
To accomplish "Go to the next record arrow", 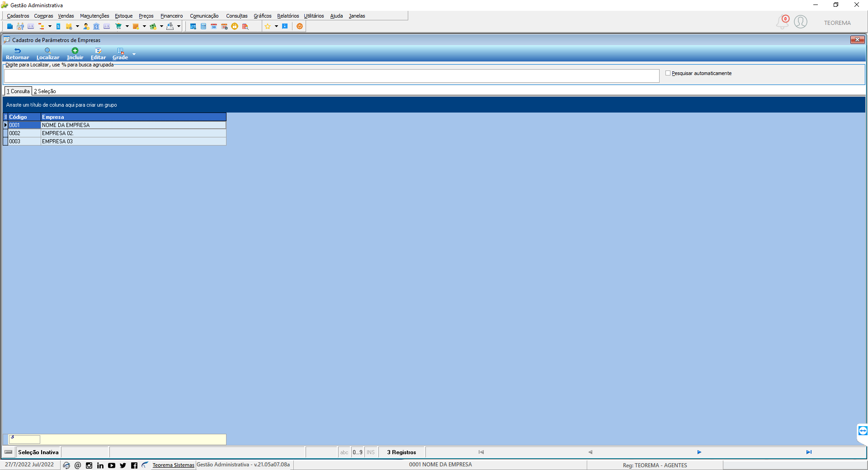I will point(699,452).
